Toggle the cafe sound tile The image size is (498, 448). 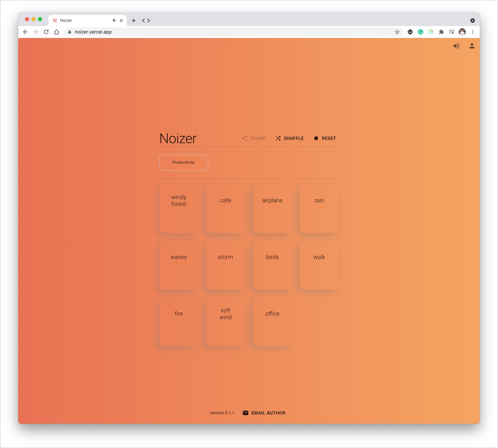pyautogui.click(x=226, y=209)
